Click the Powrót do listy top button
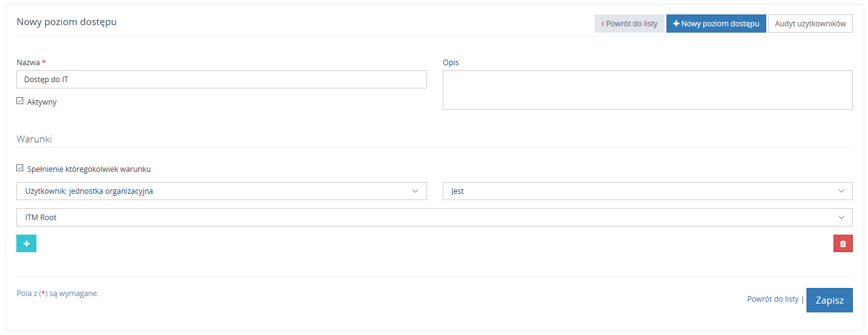Image resolution: width=868 pixels, height=335 pixels. (629, 24)
